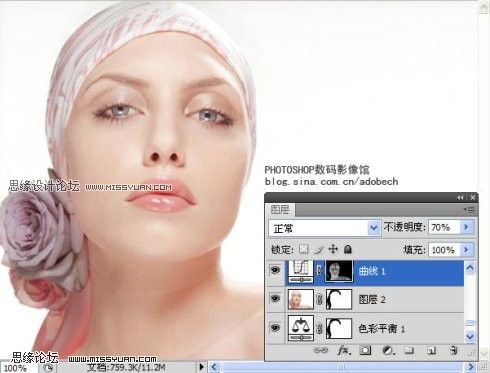490x373 pixels.
Task: Select the 图层 2 mask thumbnail
Action: (x=339, y=299)
